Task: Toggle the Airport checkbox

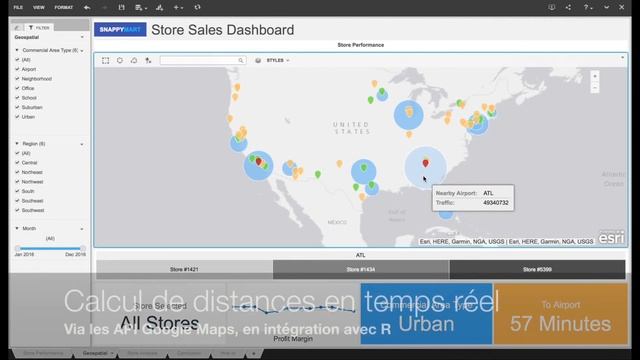Action: (17, 69)
